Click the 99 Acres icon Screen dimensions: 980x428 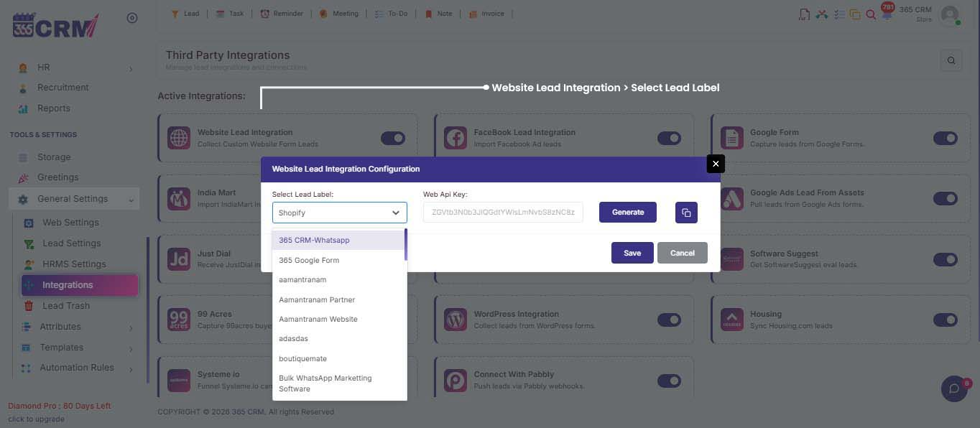pos(179,320)
